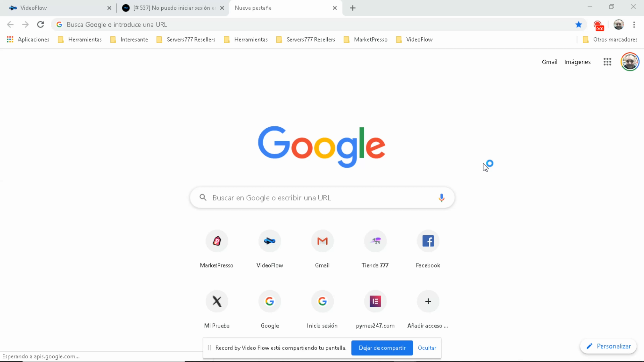Viewport: 644px width, 362px height.
Task: Expand the VideoFlow bookmark folder
Action: coord(415,40)
